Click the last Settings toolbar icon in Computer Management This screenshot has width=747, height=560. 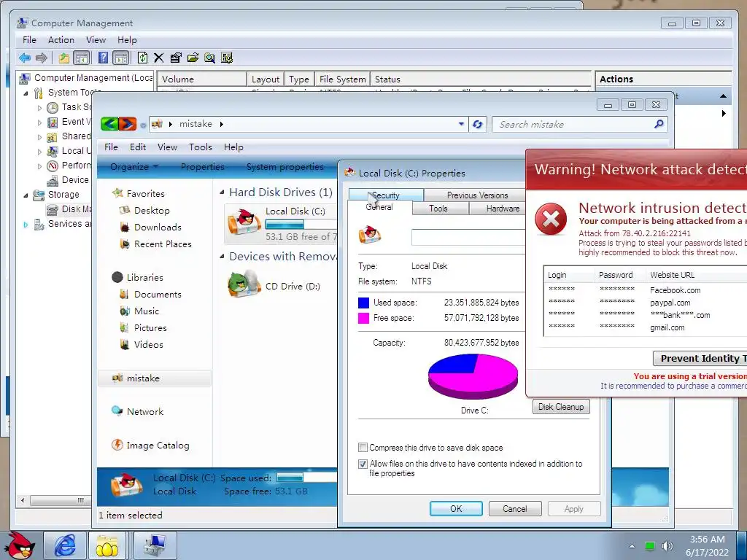coord(227,58)
